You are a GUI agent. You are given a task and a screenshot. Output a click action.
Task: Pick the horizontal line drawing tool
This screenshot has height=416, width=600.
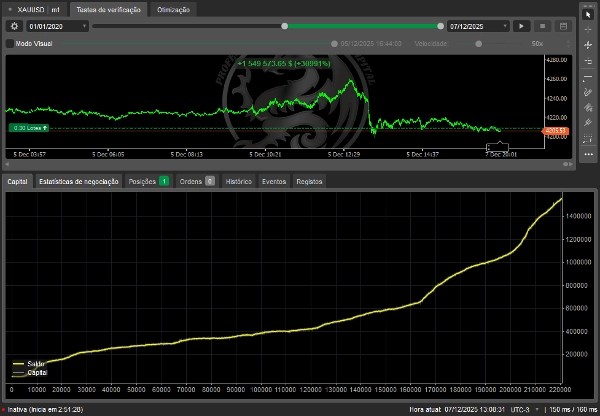click(588, 78)
